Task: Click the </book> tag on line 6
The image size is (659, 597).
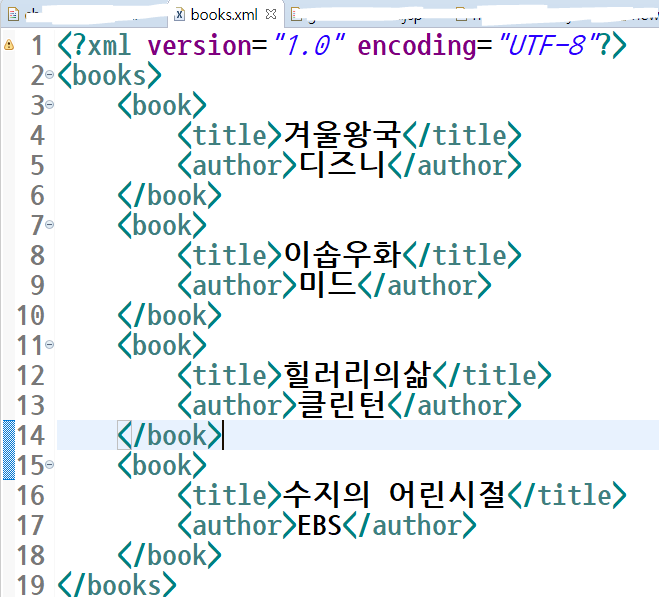Action: coord(169,195)
